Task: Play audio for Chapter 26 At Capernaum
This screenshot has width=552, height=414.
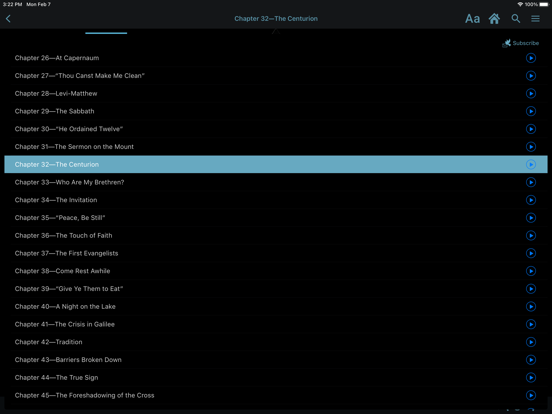Action: pyautogui.click(x=531, y=58)
